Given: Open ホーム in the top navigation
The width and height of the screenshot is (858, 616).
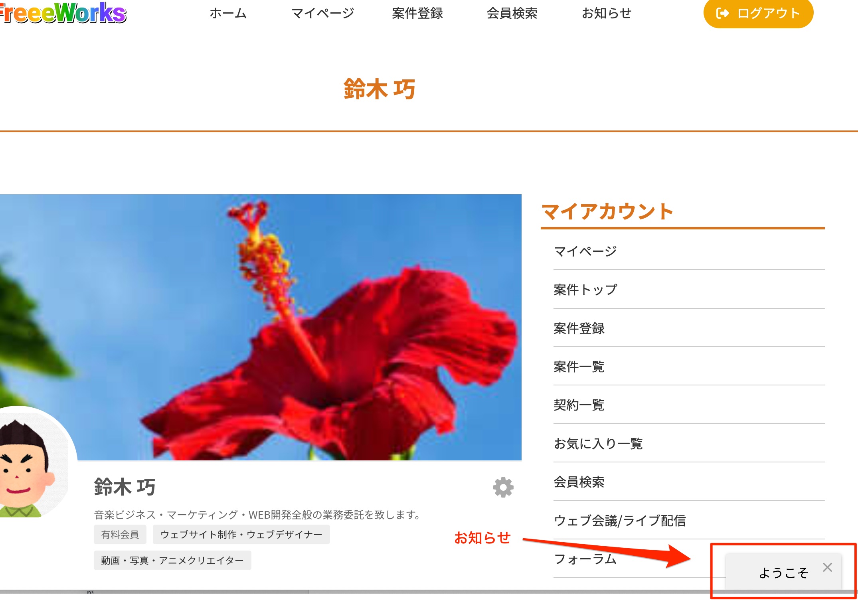Looking at the screenshot, I should click(x=228, y=14).
